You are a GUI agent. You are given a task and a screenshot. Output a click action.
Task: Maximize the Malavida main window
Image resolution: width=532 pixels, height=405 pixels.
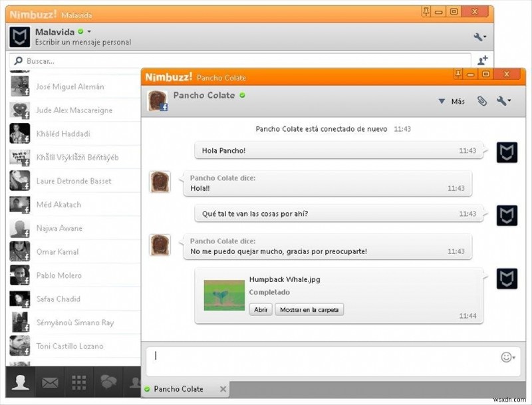point(454,11)
